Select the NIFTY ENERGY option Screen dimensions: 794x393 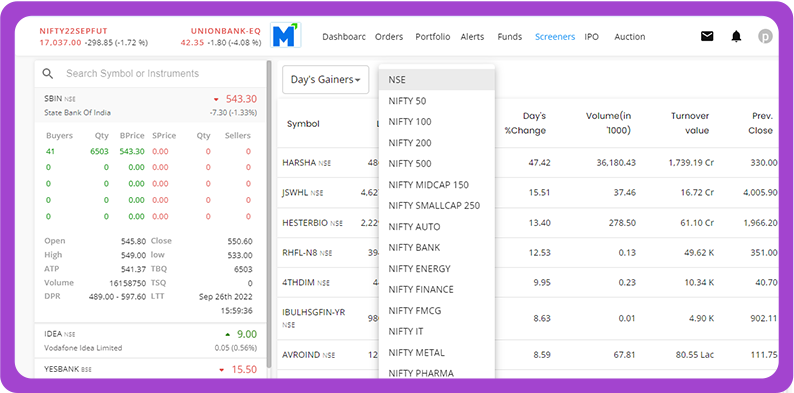coord(436,268)
